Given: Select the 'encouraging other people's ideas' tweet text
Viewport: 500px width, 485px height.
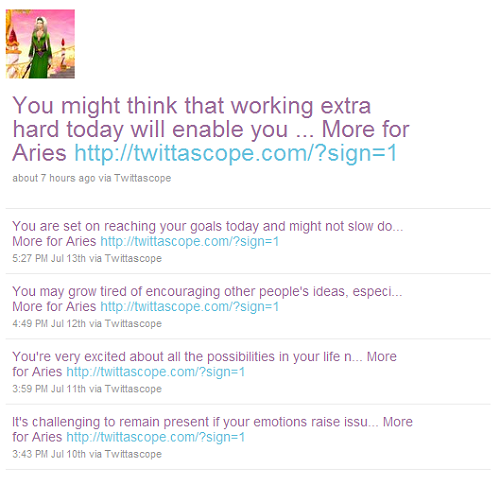Looking at the screenshot, I should pos(207,299).
